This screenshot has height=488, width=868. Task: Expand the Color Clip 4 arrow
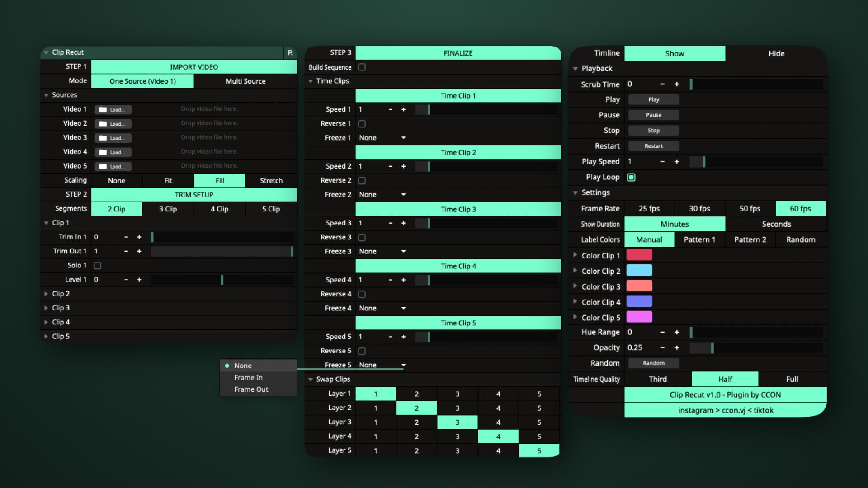575,301
